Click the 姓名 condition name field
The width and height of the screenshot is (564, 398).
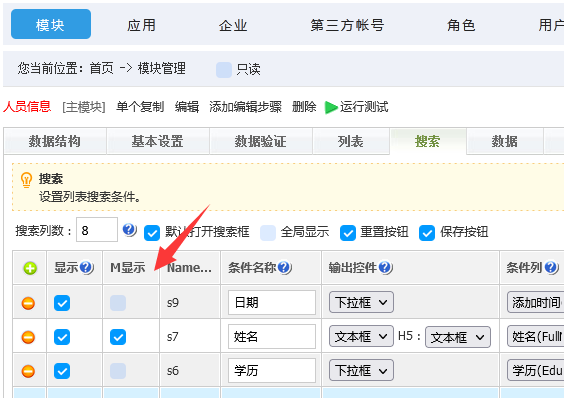tap(272, 336)
